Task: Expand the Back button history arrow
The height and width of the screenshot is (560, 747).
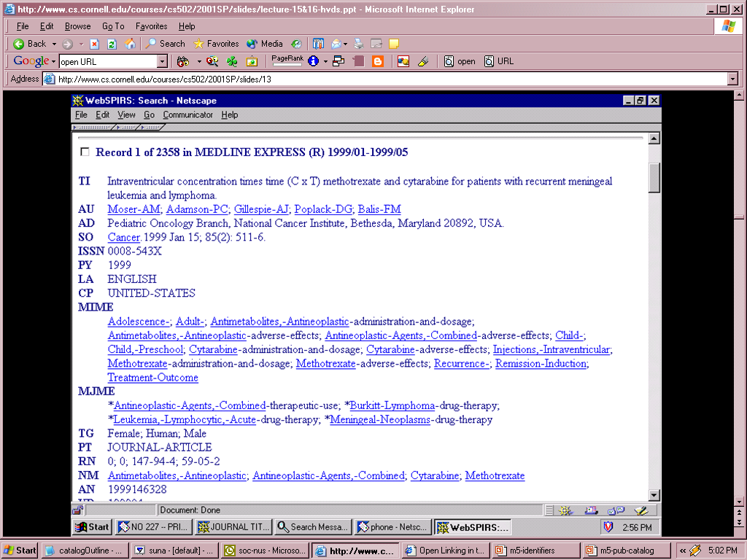Action: tap(54, 44)
